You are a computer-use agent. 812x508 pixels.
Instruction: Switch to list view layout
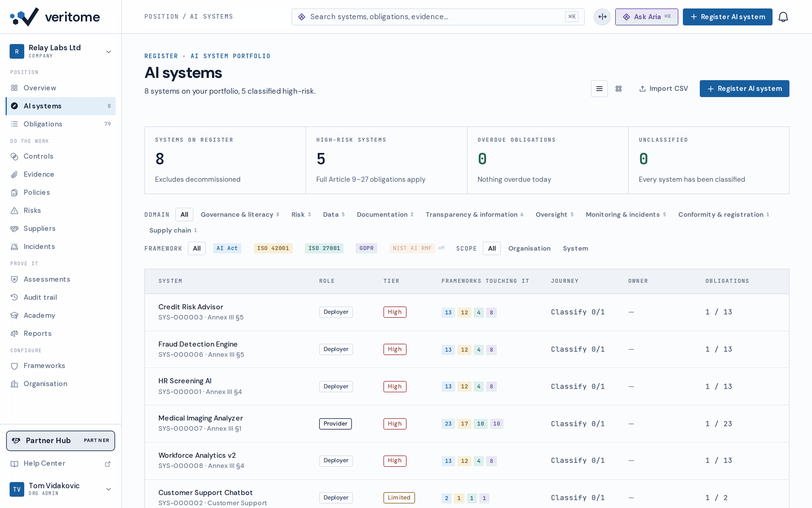[x=599, y=89]
